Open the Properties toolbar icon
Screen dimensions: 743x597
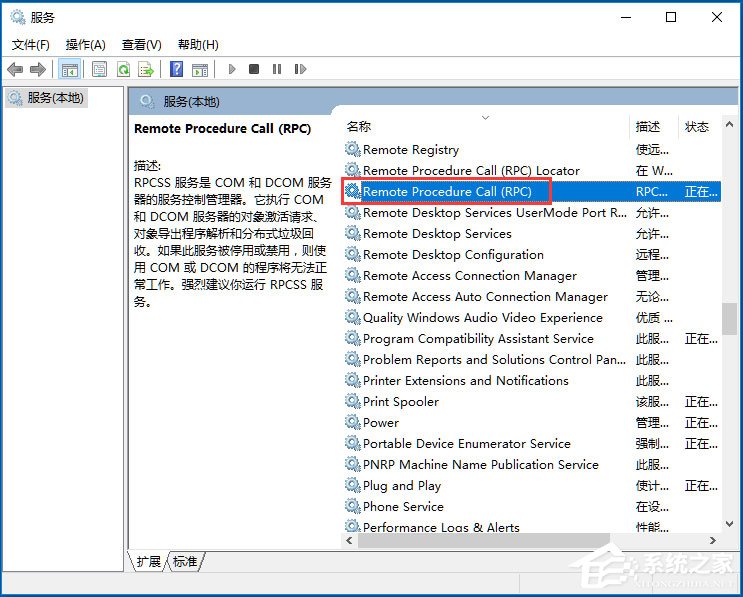coord(99,69)
